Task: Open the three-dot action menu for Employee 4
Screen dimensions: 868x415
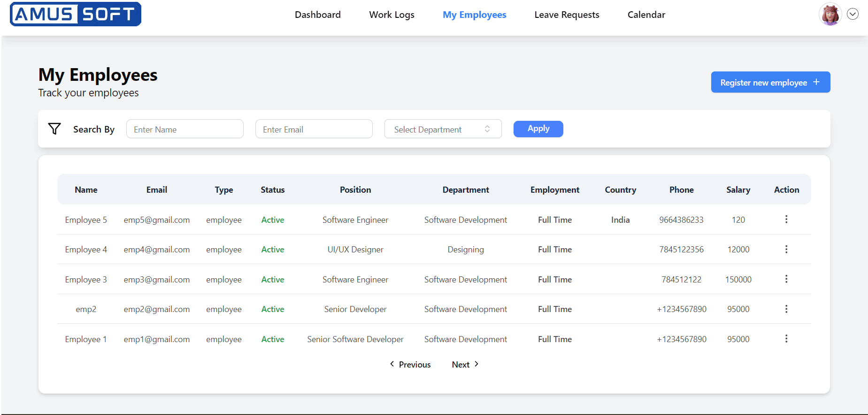Action: (786, 249)
